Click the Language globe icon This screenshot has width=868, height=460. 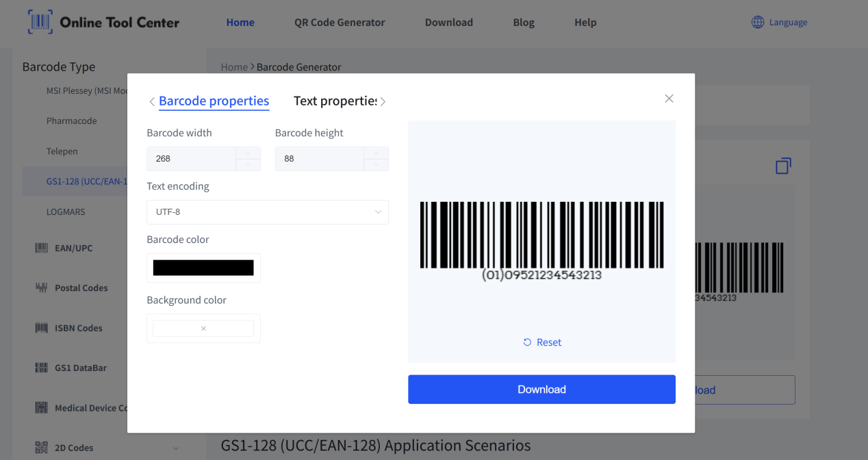[758, 22]
